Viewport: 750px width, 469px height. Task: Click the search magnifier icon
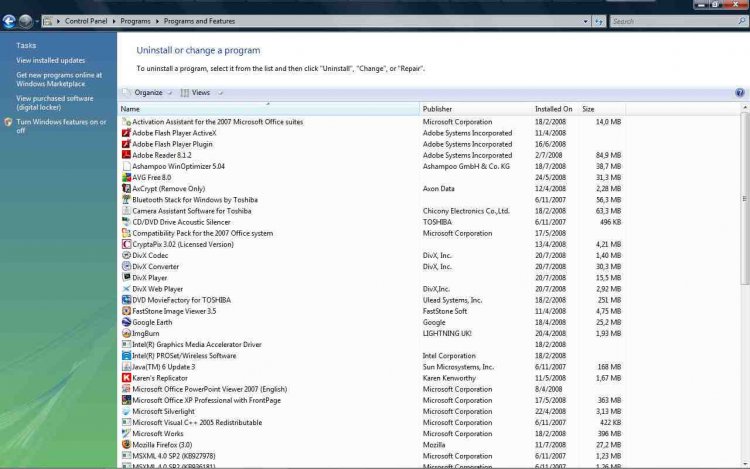742,21
